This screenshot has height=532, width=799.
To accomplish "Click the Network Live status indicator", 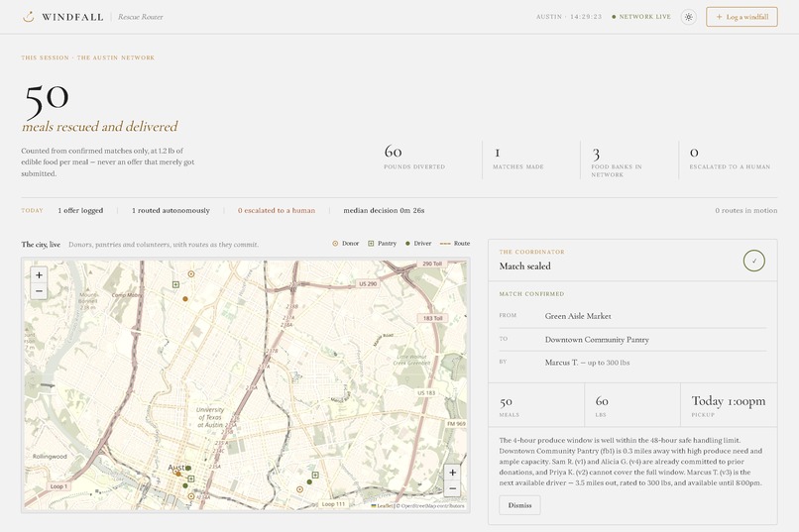I will (641, 17).
